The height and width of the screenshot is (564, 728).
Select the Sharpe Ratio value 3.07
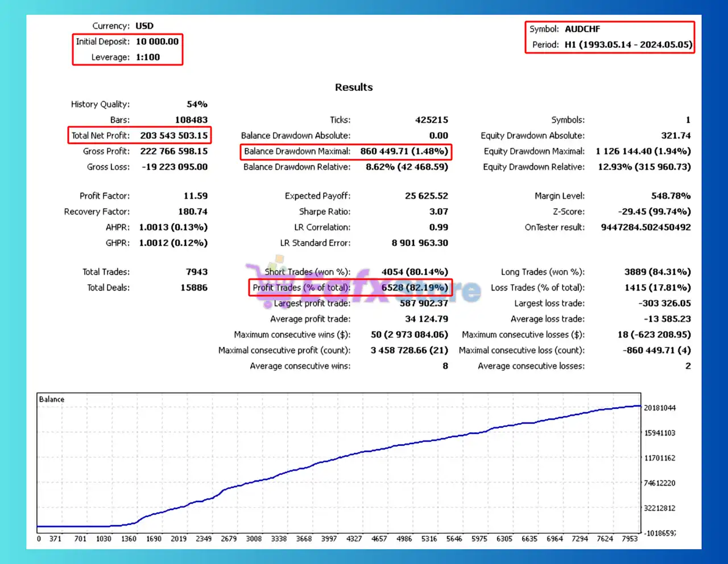tap(439, 212)
